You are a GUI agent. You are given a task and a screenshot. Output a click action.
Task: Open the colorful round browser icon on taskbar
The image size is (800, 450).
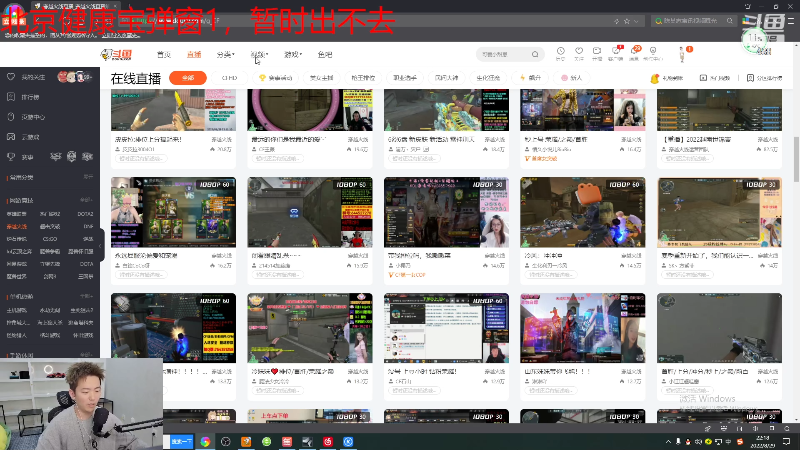point(205,441)
